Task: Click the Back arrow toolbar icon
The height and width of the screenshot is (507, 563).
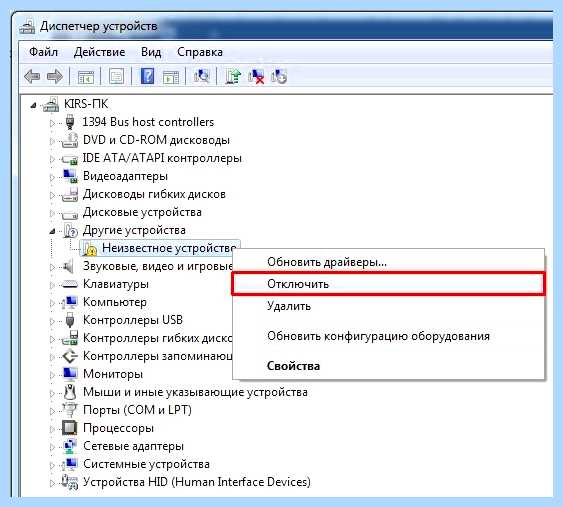Action: pos(32,76)
